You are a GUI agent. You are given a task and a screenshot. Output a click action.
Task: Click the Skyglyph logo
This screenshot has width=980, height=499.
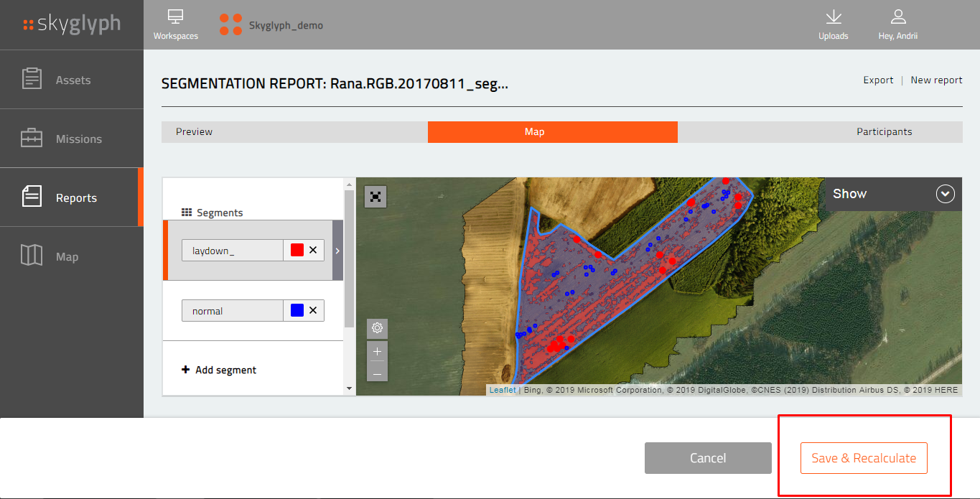(x=72, y=24)
